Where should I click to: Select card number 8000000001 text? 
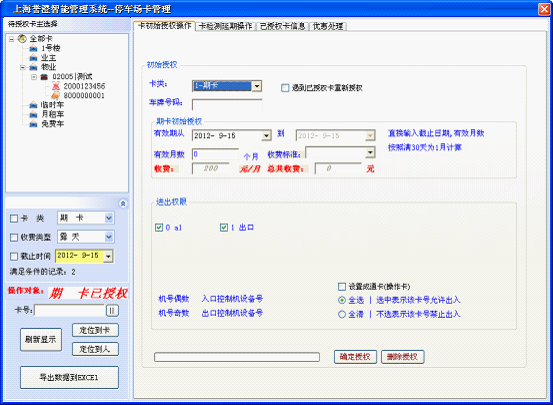point(84,96)
